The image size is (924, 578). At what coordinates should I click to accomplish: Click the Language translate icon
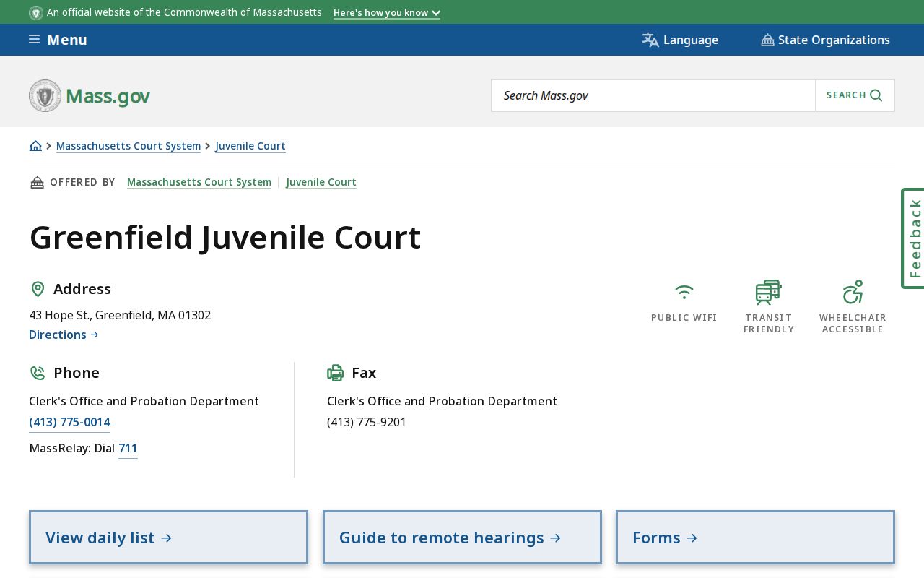click(x=650, y=40)
